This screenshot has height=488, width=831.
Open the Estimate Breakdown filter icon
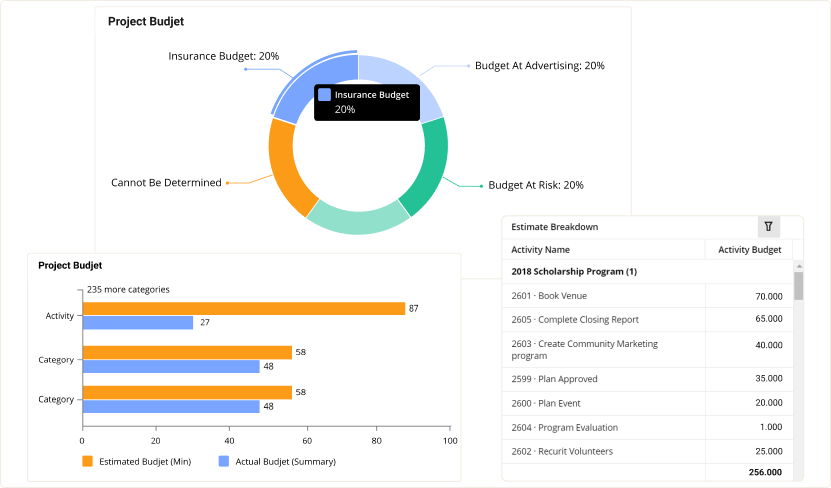coord(768,227)
